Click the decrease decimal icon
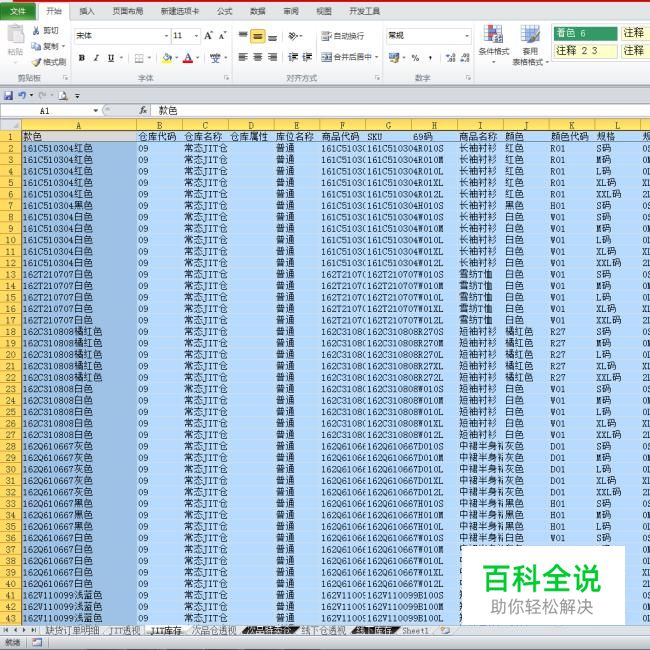Screen dimensions: 650x650 point(465,58)
